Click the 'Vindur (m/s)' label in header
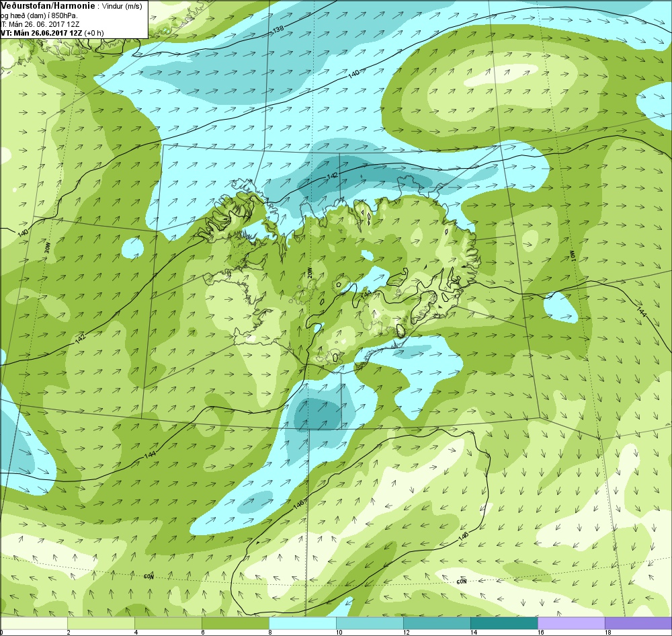This screenshot has height=636, width=672. click(x=122, y=5)
